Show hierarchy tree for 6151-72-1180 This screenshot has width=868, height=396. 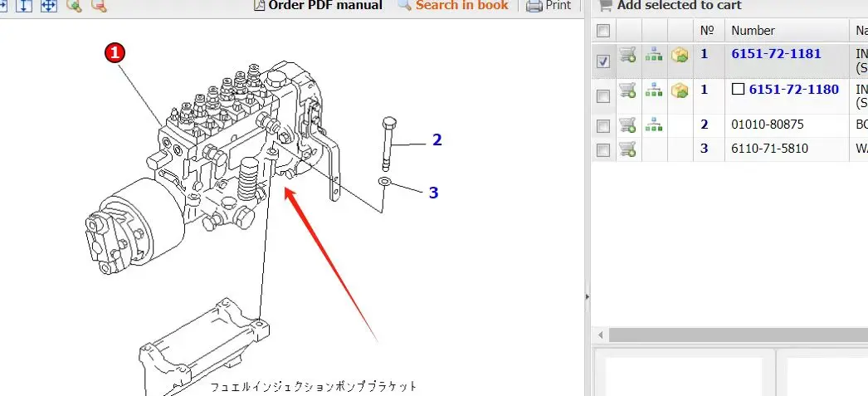[654, 90]
